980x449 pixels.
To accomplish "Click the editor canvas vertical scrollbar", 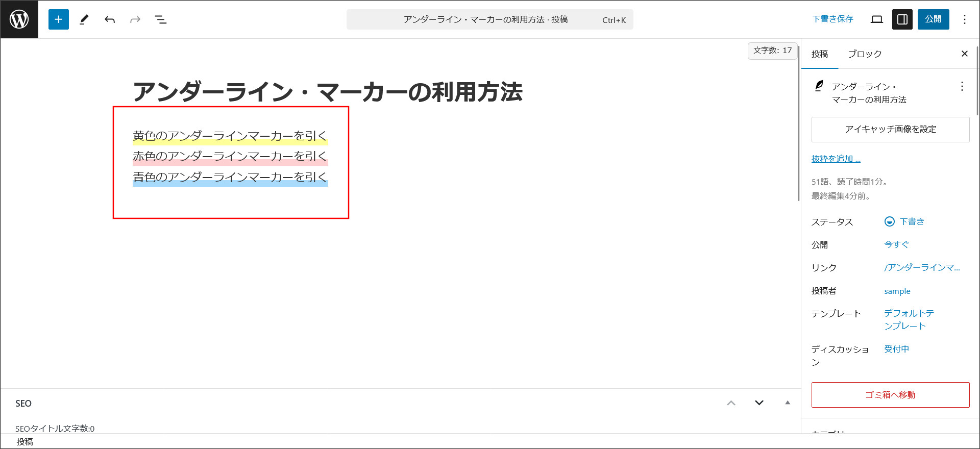I will coord(799,122).
